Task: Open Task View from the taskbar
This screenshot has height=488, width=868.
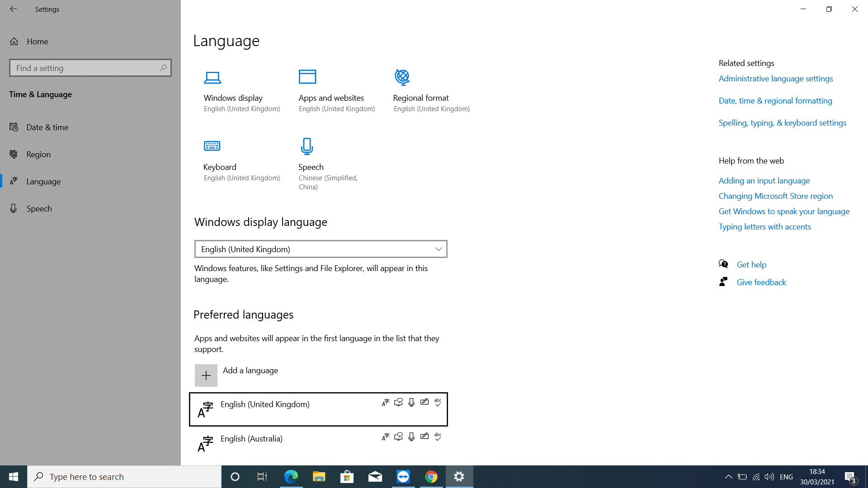Action: point(262,477)
